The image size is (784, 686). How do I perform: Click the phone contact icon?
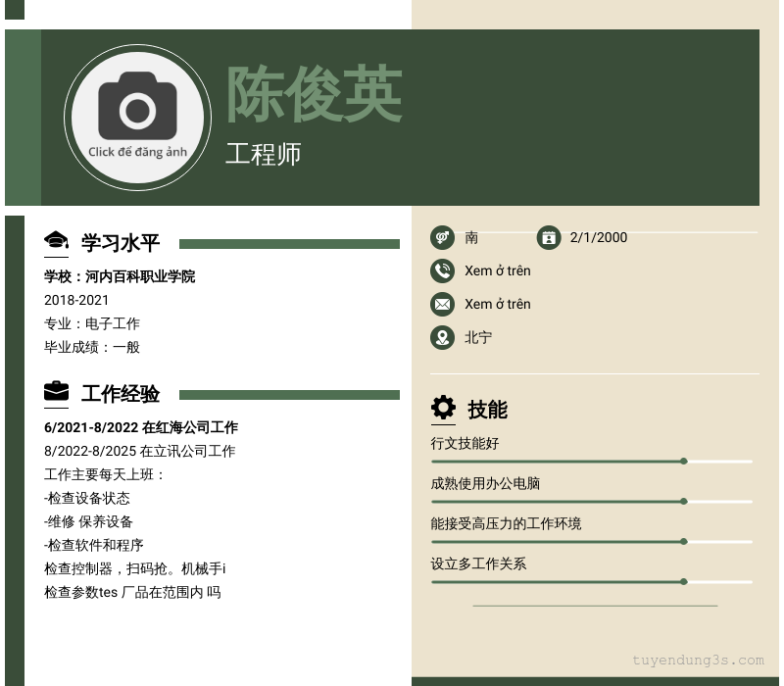click(442, 271)
